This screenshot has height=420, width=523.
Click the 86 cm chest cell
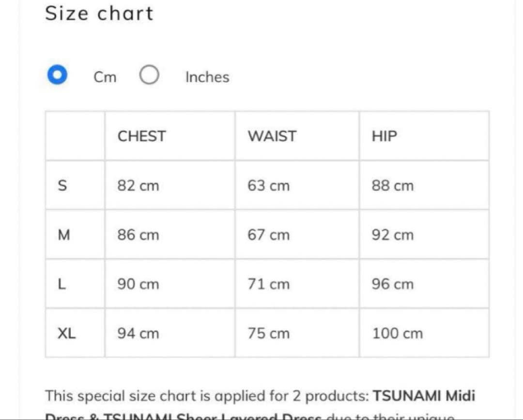tap(138, 235)
